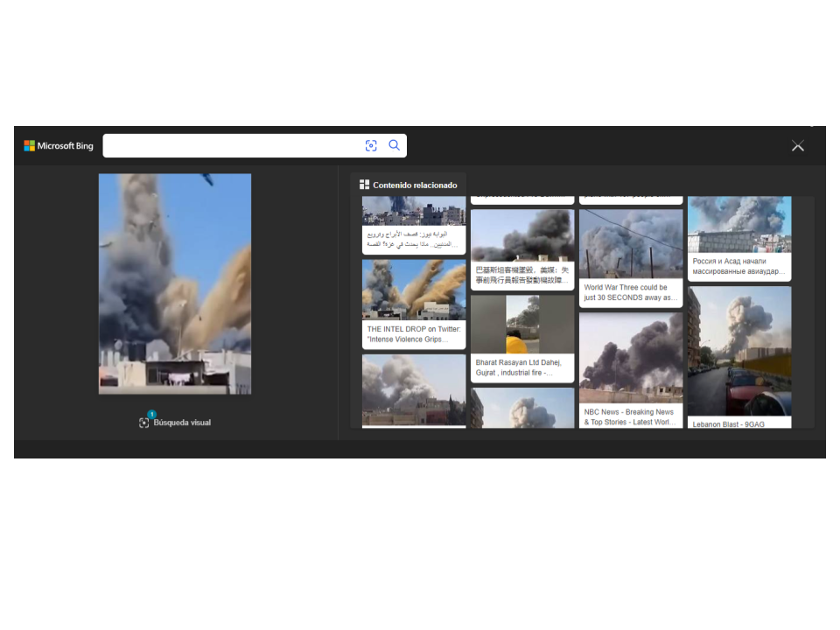The width and height of the screenshot is (840, 630).
Task: Close the Bing visual search overlay
Action: coord(797,146)
